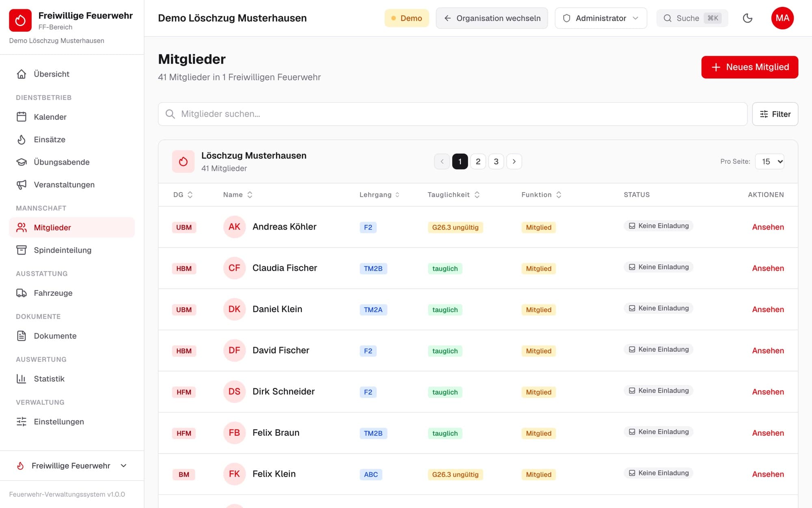Screen dimensions: 812x508
Task: Open Einsätze section
Action: tap(72, 139)
